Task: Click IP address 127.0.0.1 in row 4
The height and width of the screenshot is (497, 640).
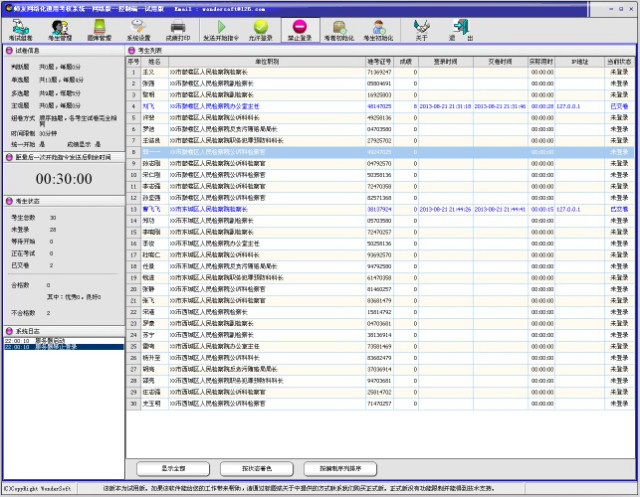Action: point(568,106)
